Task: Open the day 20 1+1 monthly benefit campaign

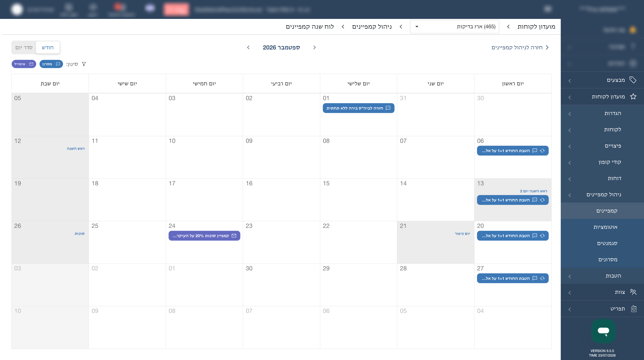Action: point(513,236)
